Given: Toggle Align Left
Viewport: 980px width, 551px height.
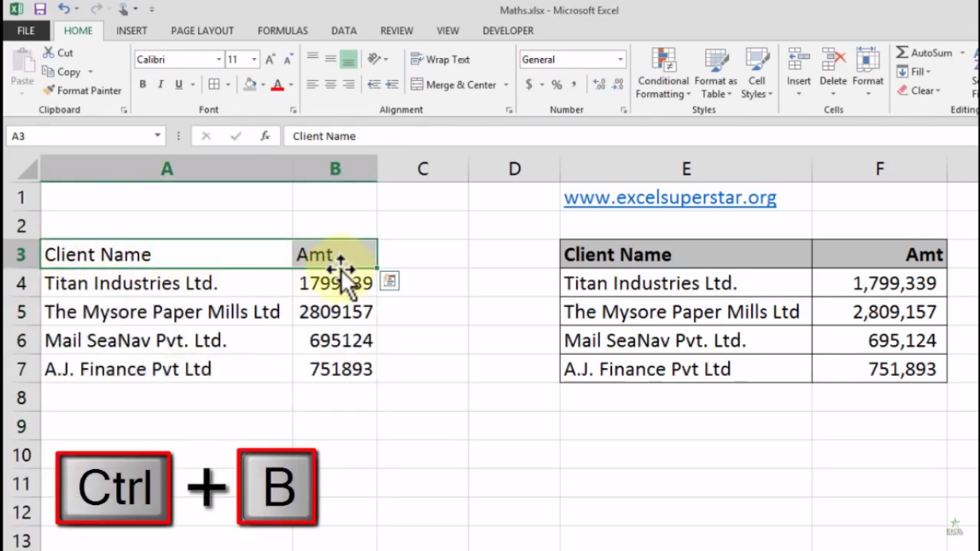Looking at the screenshot, I should (x=313, y=84).
